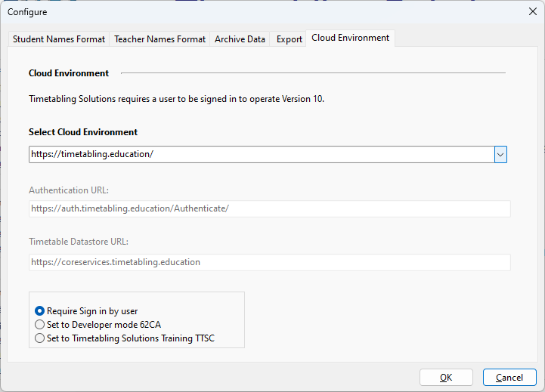This screenshot has width=545, height=392.
Task: Click the Cloud Environment tab
Action: 351,38
